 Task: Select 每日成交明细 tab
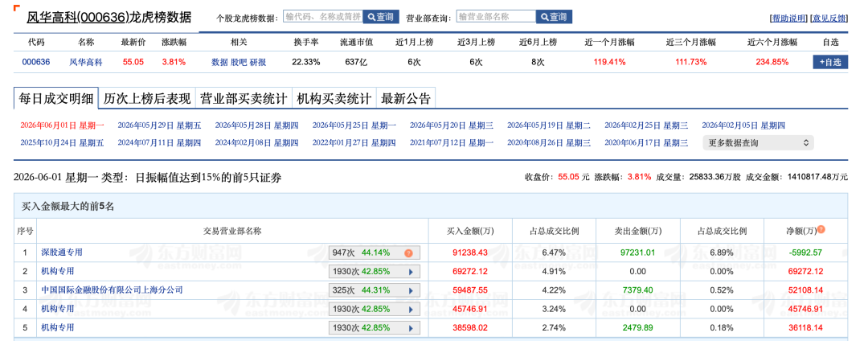coord(56,99)
